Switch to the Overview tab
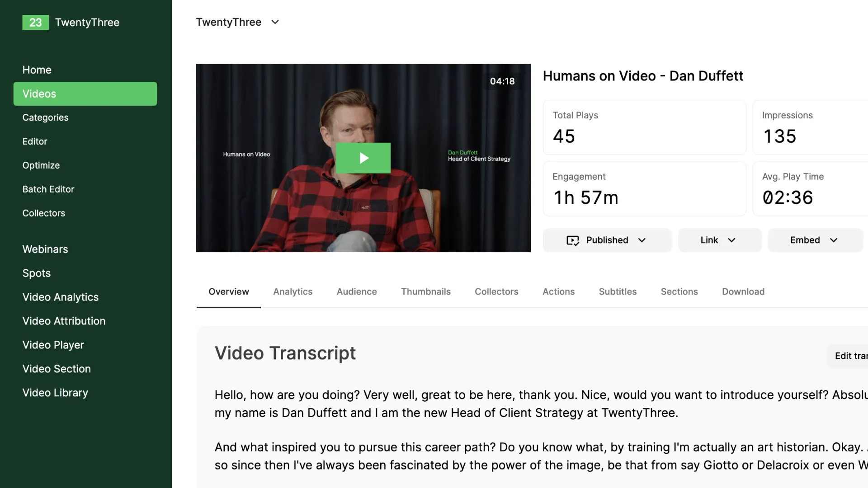Image resolution: width=868 pixels, height=488 pixels. pyautogui.click(x=229, y=292)
